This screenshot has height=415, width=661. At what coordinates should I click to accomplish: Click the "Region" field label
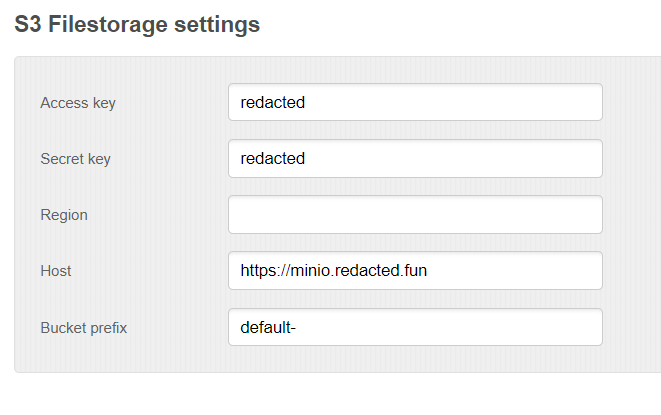click(64, 215)
